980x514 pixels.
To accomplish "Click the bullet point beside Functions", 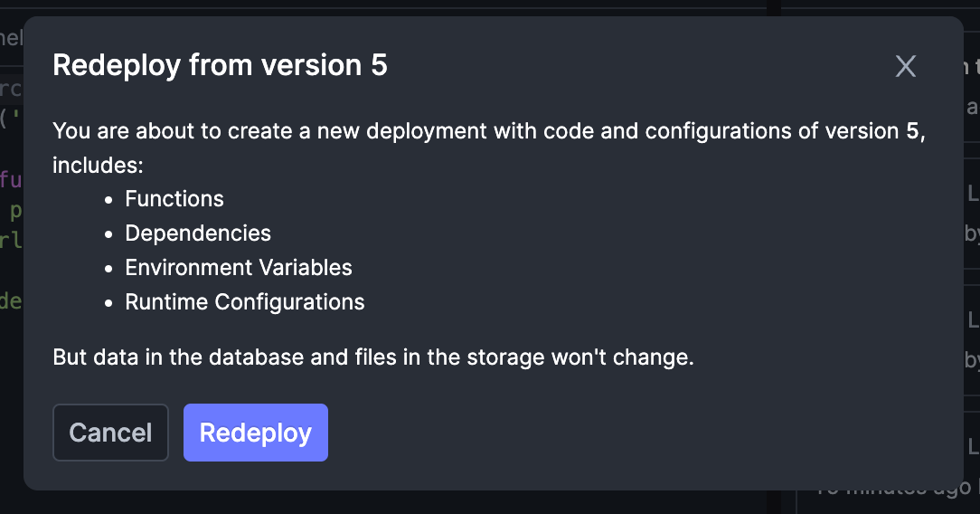I will pyautogui.click(x=109, y=200).
